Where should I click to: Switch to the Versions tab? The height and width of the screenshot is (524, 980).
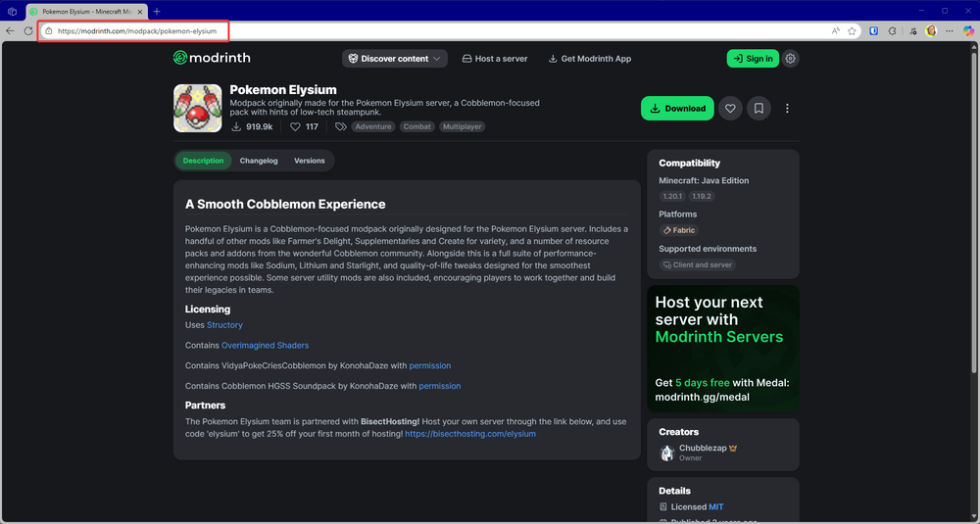[309, 161]
